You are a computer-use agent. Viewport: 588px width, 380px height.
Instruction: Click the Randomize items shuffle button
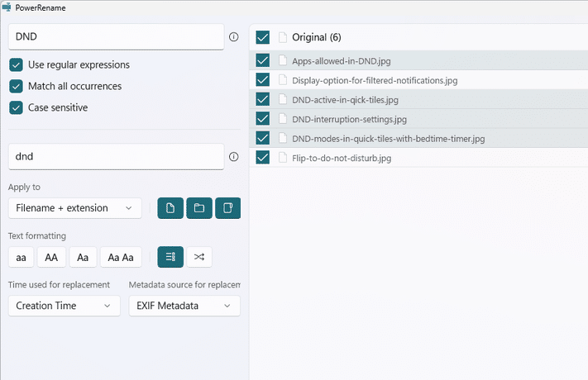tap(199, 257)
